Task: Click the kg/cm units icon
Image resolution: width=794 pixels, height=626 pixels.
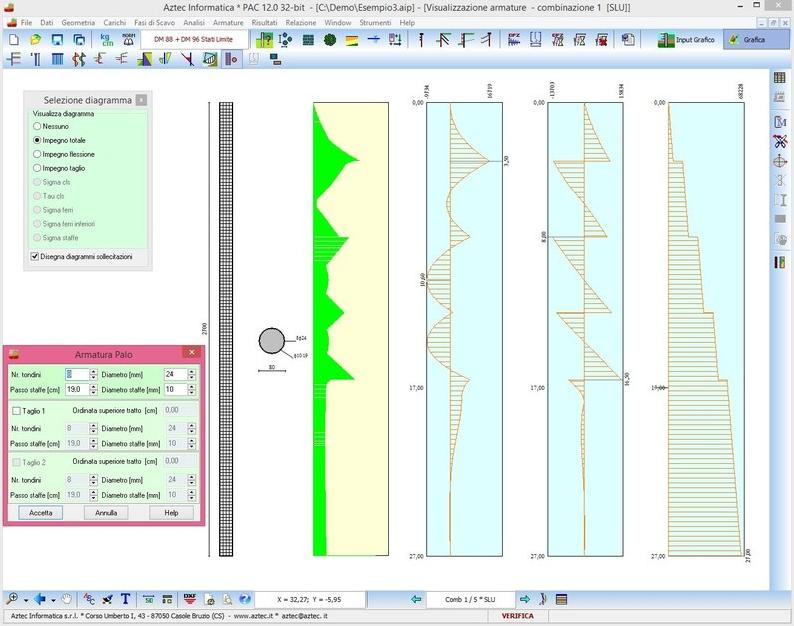Action: tap(107, 40)
